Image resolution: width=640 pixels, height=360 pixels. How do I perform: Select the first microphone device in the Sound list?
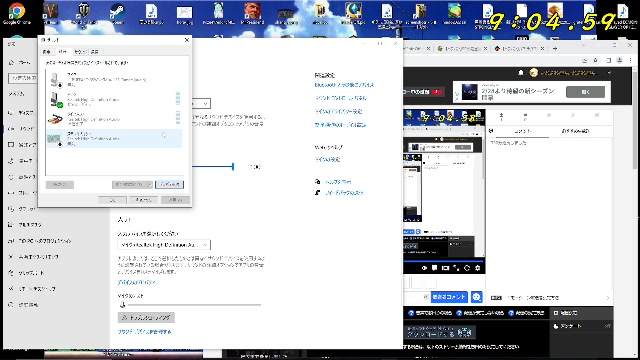click(113, 79)
